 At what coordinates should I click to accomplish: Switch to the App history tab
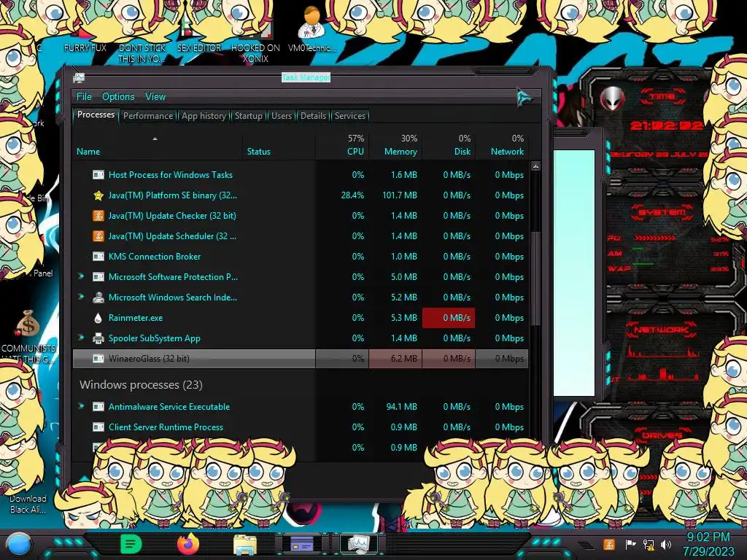[204, 116]
